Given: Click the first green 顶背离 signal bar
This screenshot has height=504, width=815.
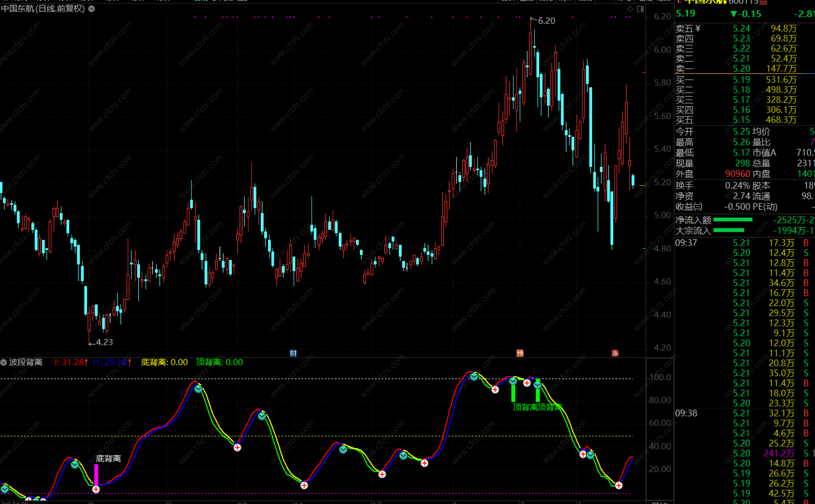Looking at the screenshot, I should tap(513, 393).
